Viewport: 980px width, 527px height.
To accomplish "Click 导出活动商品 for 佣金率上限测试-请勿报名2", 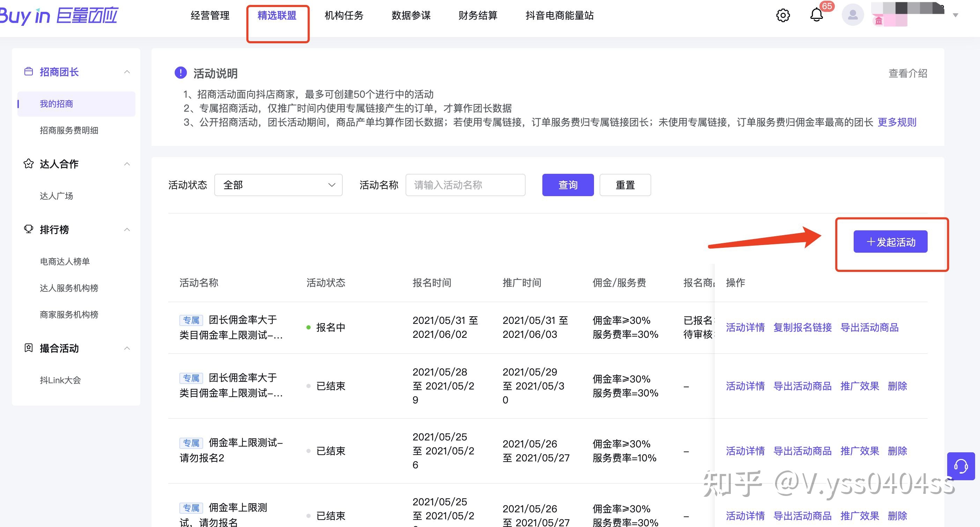I will point(802,451).
